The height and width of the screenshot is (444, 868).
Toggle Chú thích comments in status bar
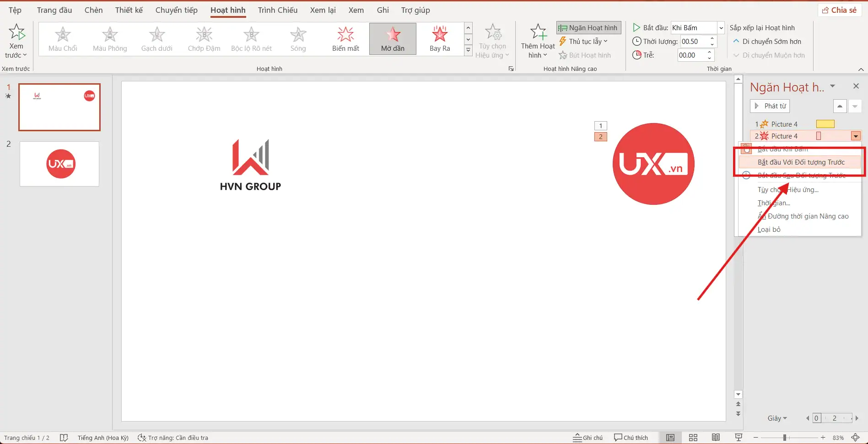631,438
